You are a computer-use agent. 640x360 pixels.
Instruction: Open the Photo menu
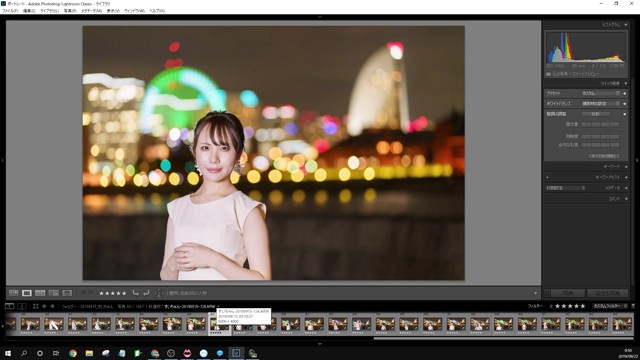(70, 11)
